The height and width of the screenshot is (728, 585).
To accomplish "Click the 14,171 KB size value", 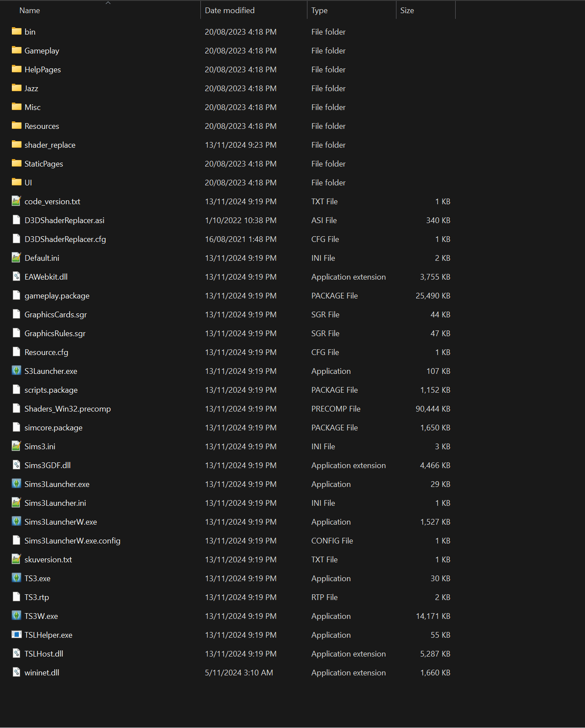I will pyautogui.click(x=433, y=616).
